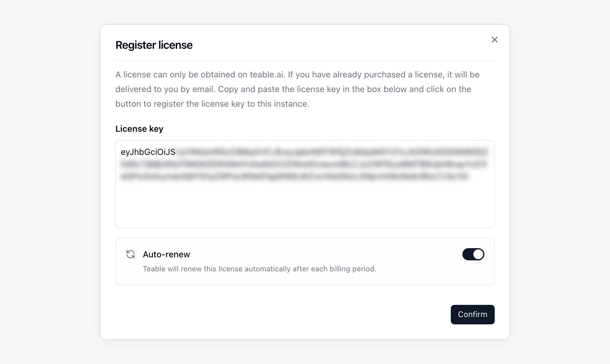Close the Register license dialog
610x364 pixels.
[x=494, y=40]
